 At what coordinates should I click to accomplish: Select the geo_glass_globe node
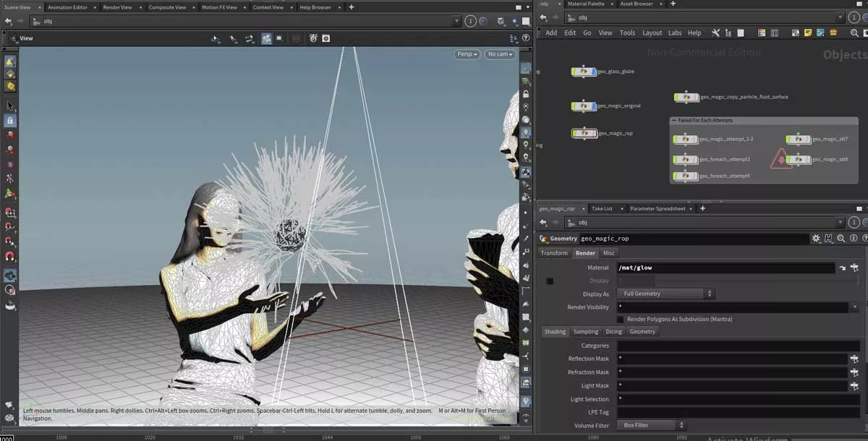click(584, 72)
